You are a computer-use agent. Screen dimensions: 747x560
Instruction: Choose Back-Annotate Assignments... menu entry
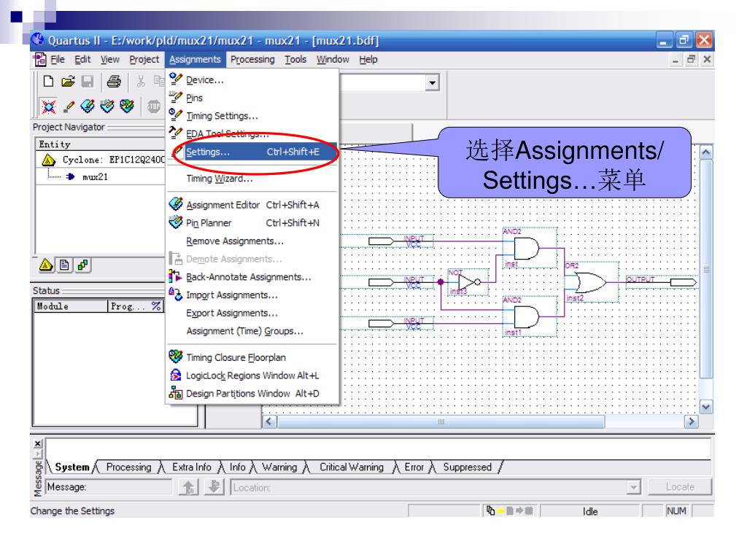252,277
